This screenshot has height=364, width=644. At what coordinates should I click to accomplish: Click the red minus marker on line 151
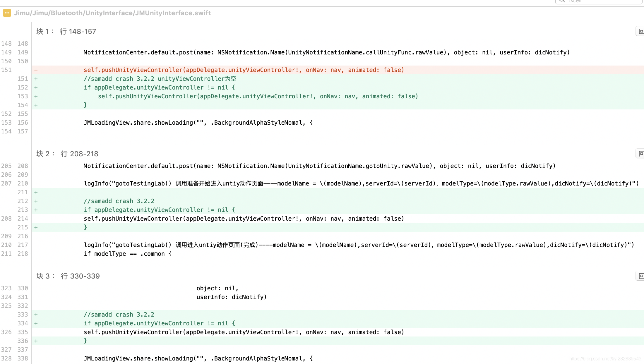pyautogui.click(x=36, y=70)
